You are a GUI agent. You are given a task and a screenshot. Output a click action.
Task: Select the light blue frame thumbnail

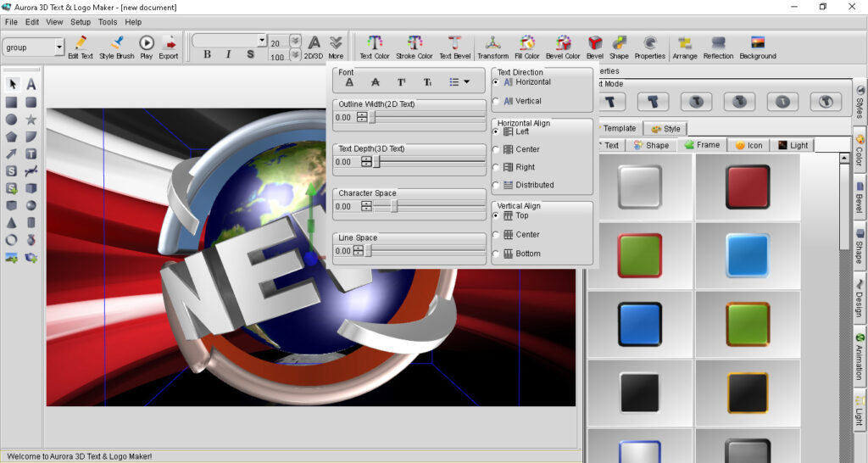pos(748,255)
